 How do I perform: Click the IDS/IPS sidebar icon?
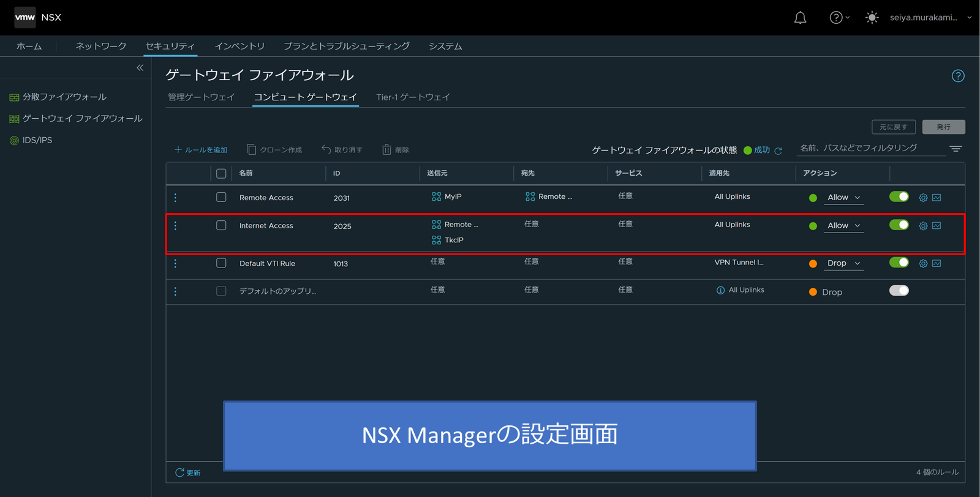14,140
